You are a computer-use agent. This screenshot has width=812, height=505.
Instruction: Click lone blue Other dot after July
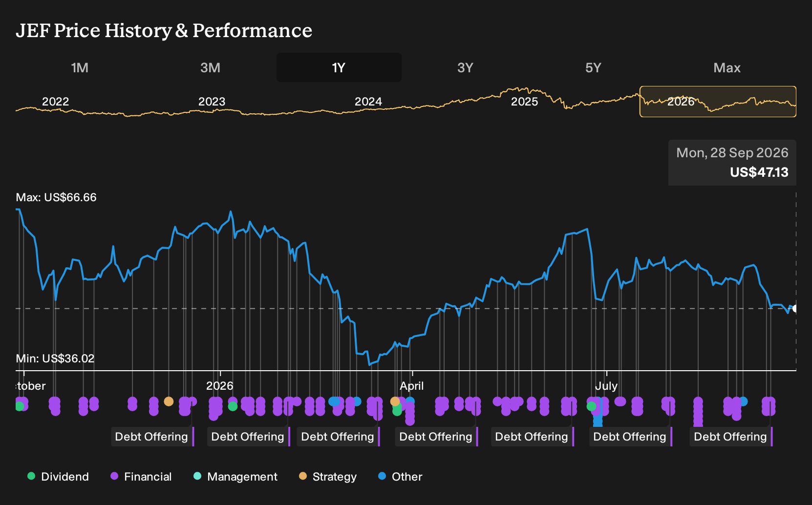[743, 401]
